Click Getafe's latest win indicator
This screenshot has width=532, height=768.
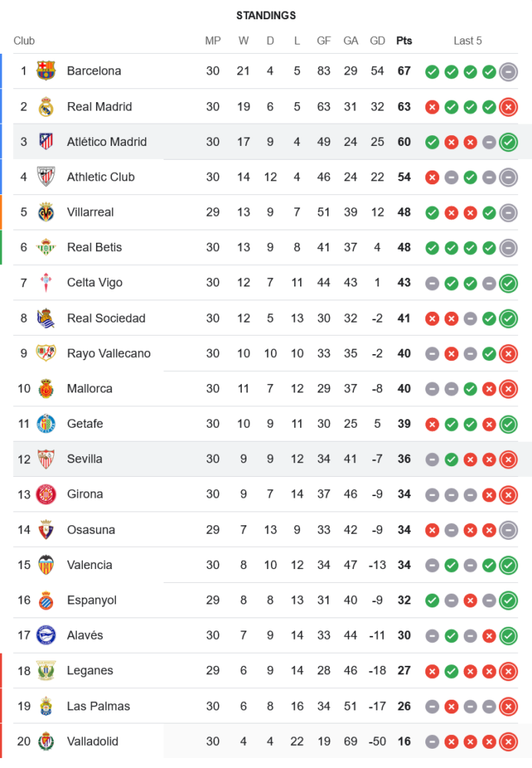click(507, 424)
